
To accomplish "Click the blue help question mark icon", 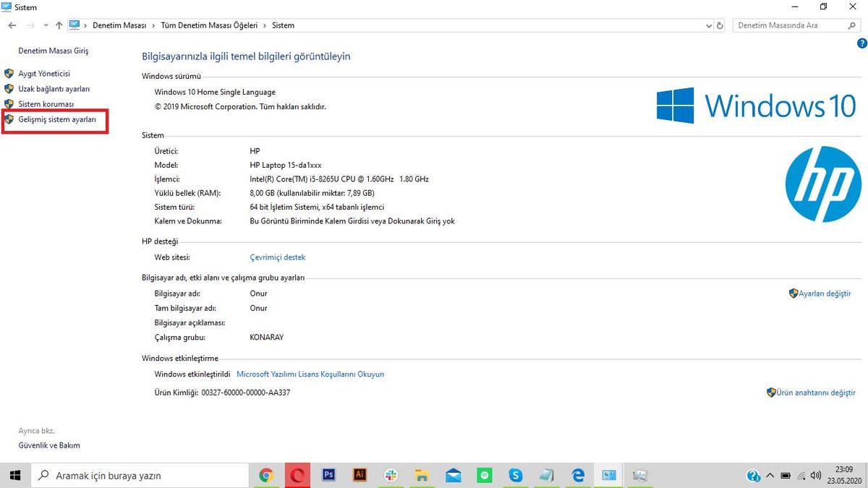I will pos(861,43).
